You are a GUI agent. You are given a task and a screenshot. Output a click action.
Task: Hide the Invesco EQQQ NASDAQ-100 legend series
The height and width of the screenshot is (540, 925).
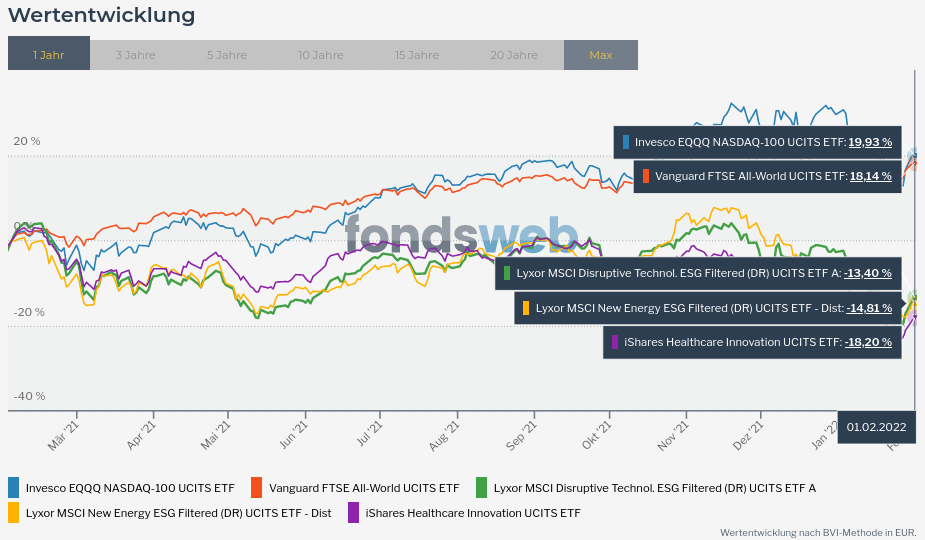[130, 488]
